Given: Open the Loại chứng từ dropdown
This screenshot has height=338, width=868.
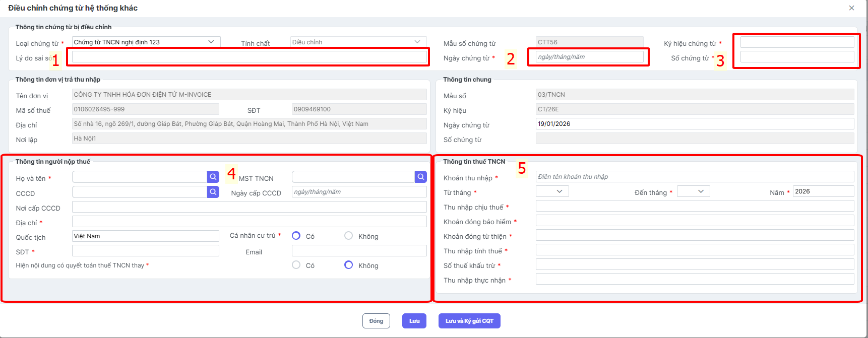Looking at the screenshot, I should point(146,42).
